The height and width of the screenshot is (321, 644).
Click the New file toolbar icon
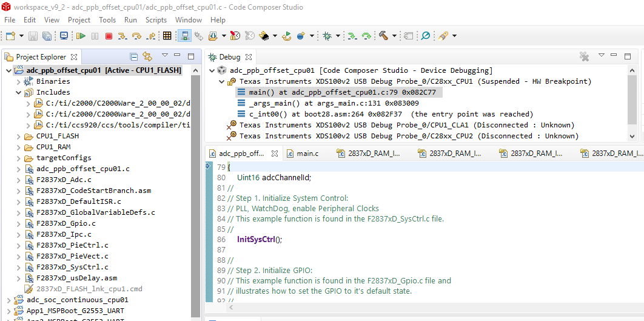click(x=10, y=36)
